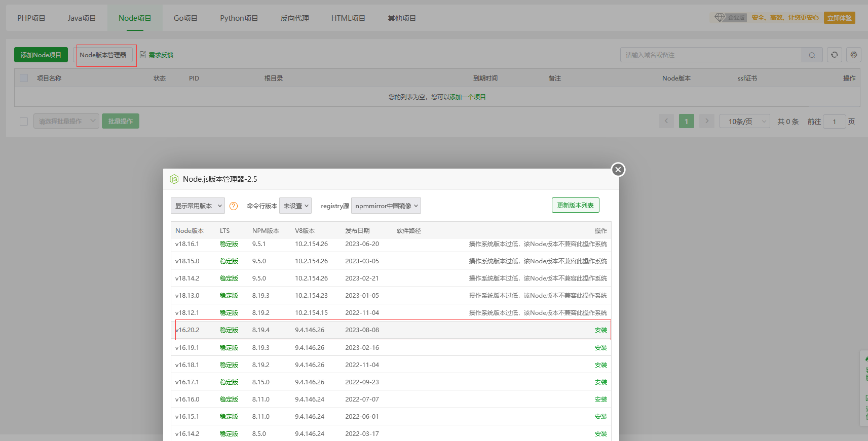Click NPM version 8.19.4 cell
The width and height of the screenshot is (868, 441).
tap(261, 330)
